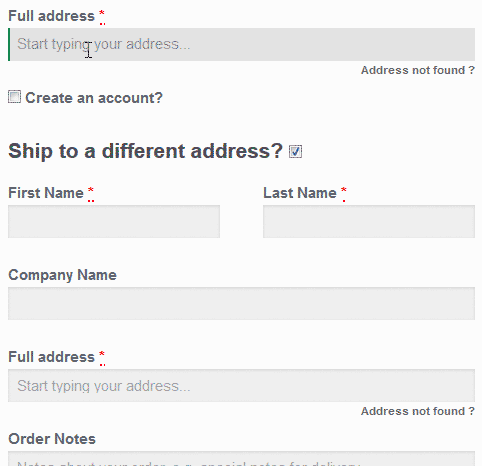Click the Last Name label

pos(300,193)
